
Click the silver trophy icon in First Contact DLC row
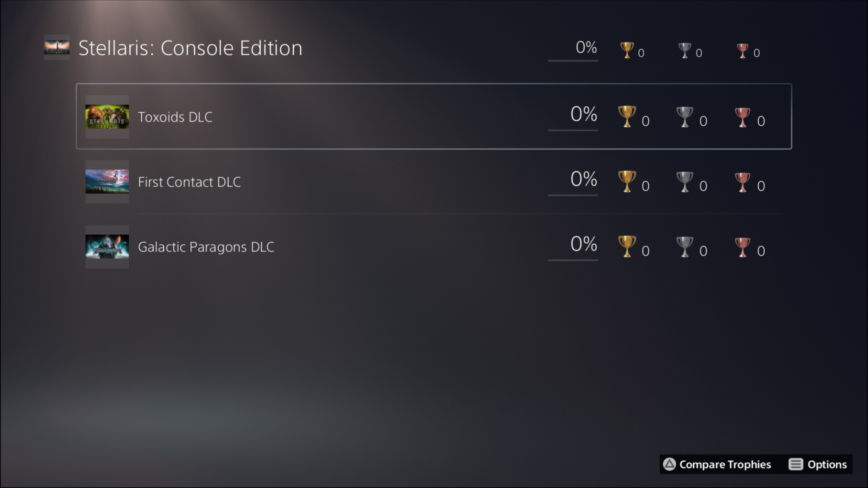[x=685, y=182]
